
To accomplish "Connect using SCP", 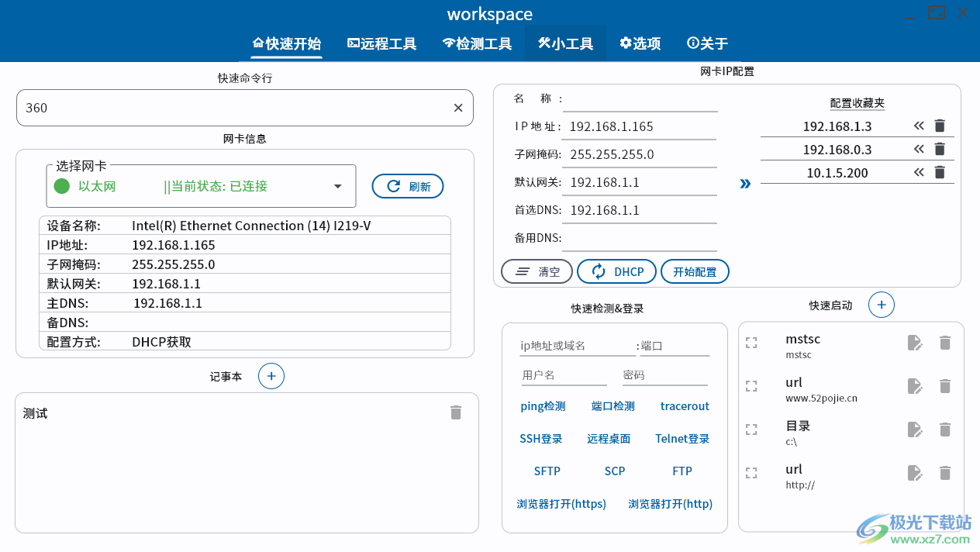I will point(615,471).
